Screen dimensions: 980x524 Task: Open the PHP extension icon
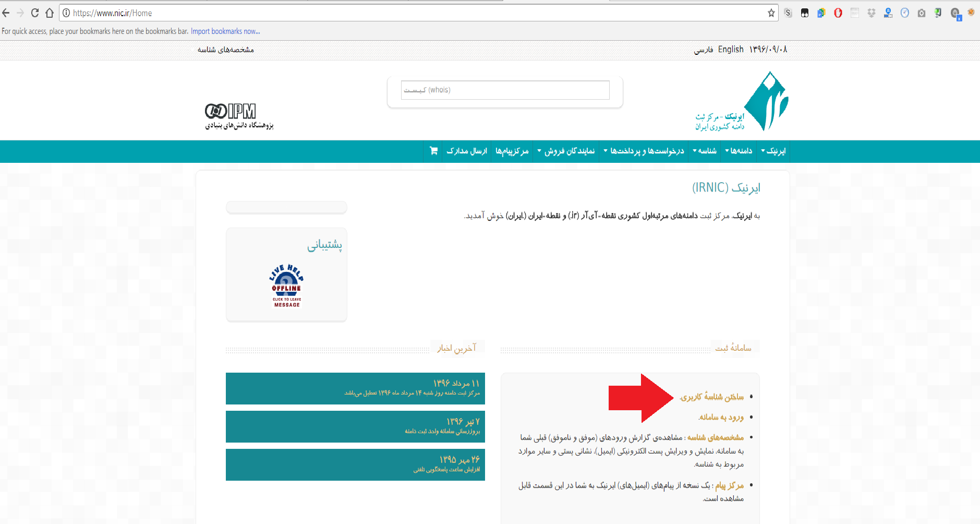click(x=855, y=13)
